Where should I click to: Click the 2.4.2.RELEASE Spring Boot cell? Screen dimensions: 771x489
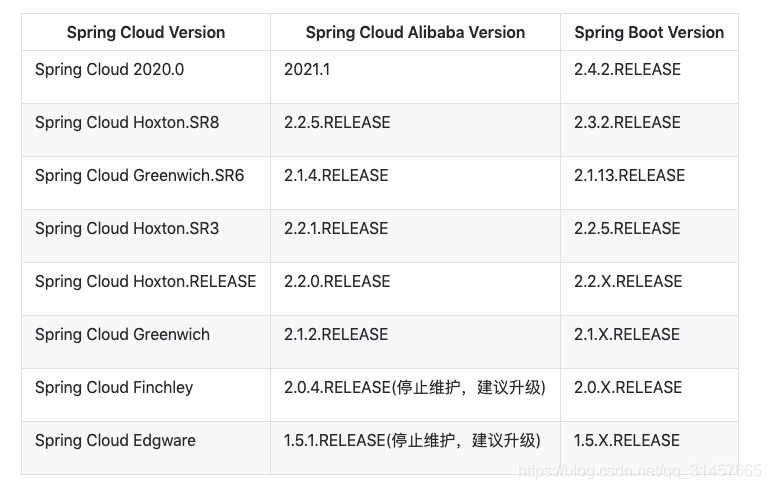pyautogui.click(x=627, y=70)
